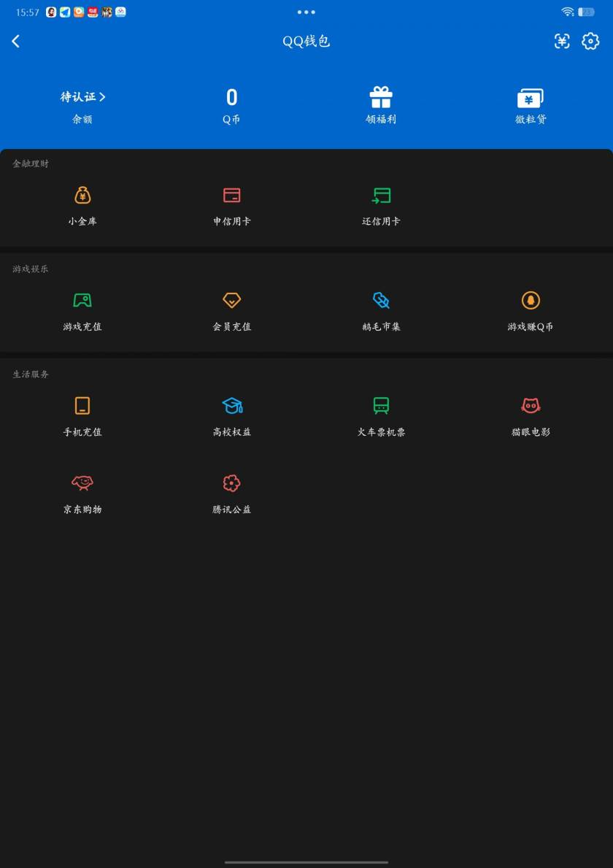Open 微粒贷 loan icon

point(530,99)
